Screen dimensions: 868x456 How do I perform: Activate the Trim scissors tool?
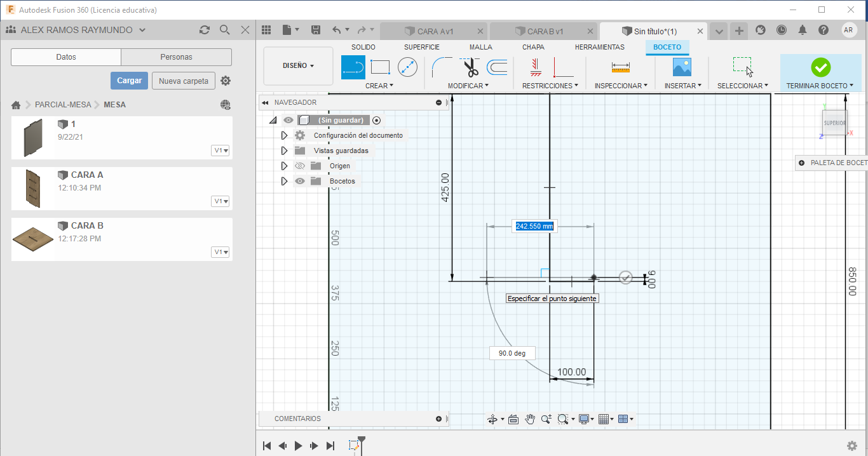tap(470, 67)
